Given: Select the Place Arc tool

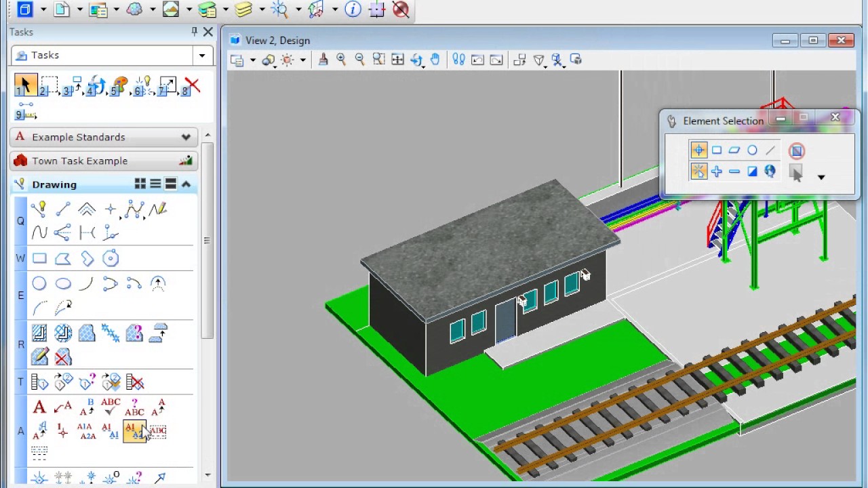Looking at the screenshot, I should pos(87,284).
